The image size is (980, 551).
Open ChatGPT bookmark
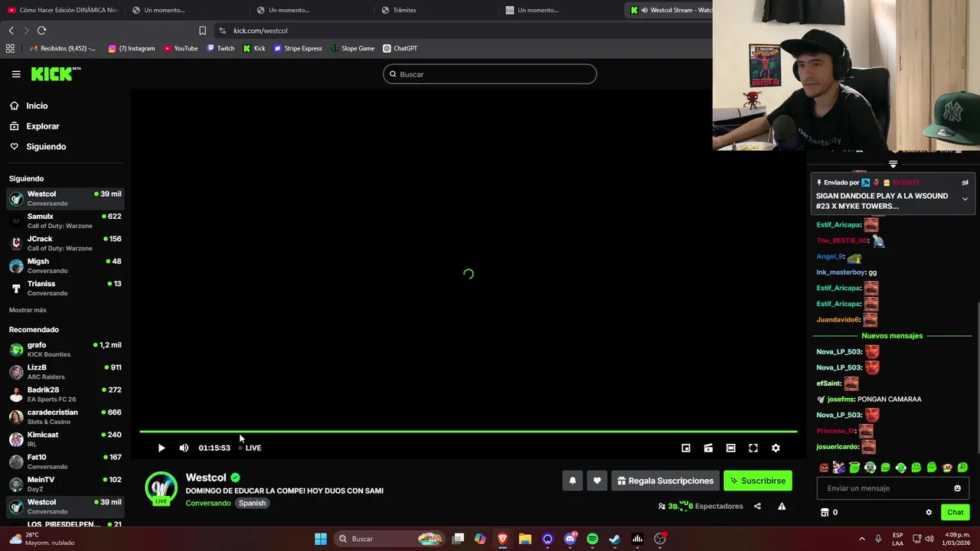tap(400, 48)
